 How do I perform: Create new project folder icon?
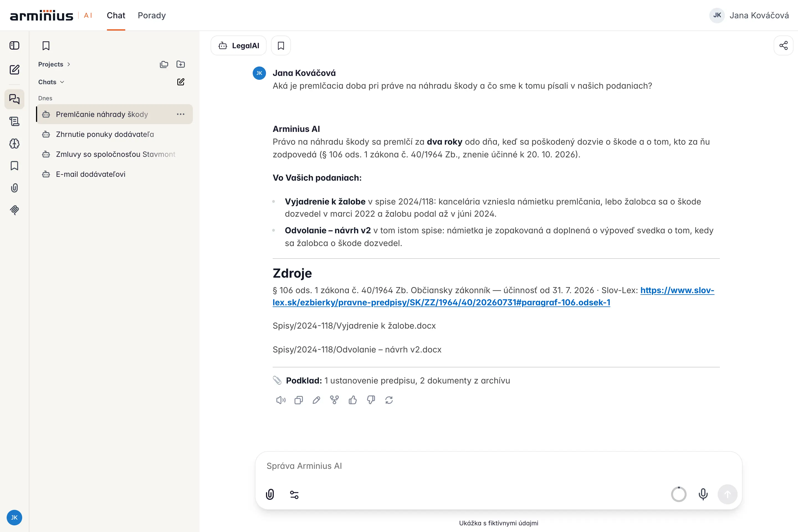pyautogui.click(x=180, y=64)
